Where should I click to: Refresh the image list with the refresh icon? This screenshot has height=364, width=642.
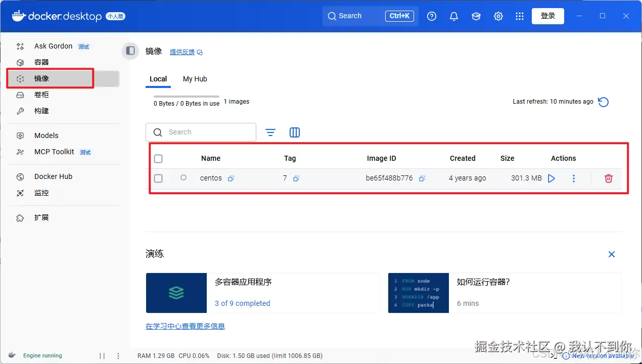point(603,102)
